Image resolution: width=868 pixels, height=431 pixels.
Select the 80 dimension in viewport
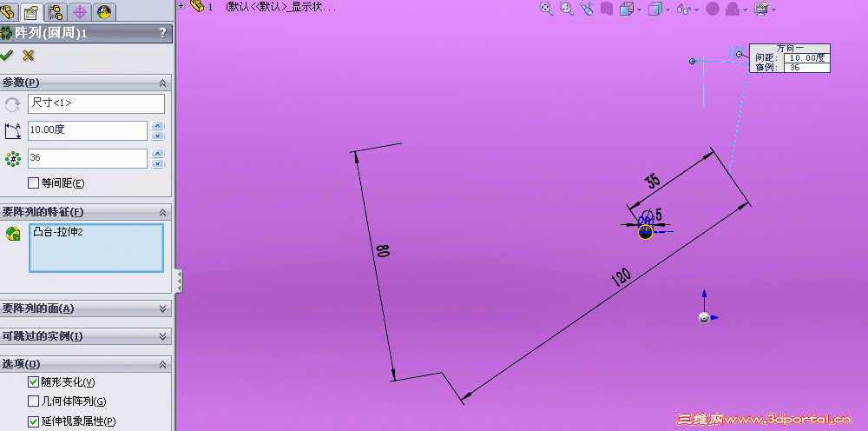coord(383,251)
